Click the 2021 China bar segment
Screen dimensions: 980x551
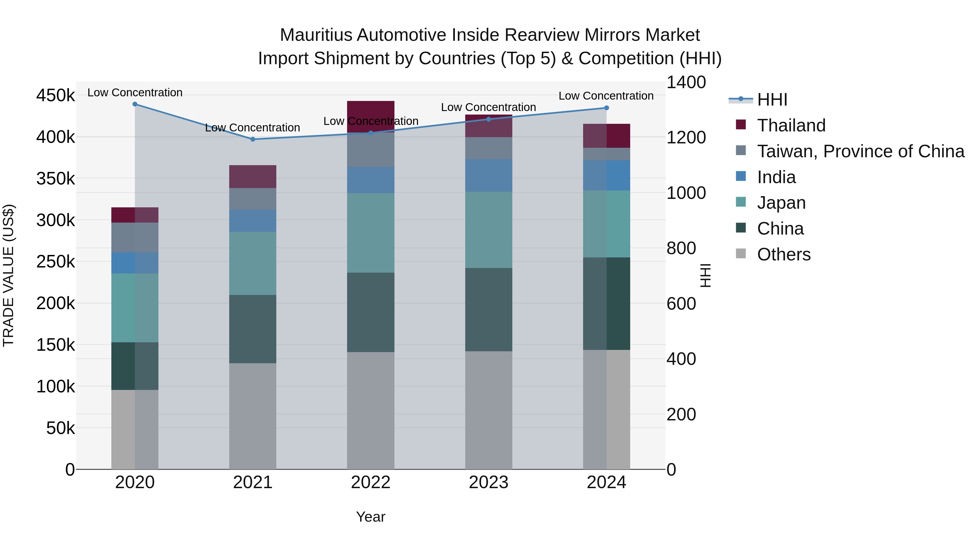[x=253, y=329]
